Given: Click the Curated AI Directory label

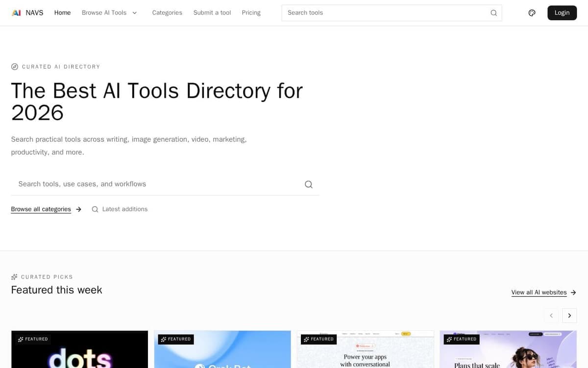Looking at the screenshot, I should point(61,67).
